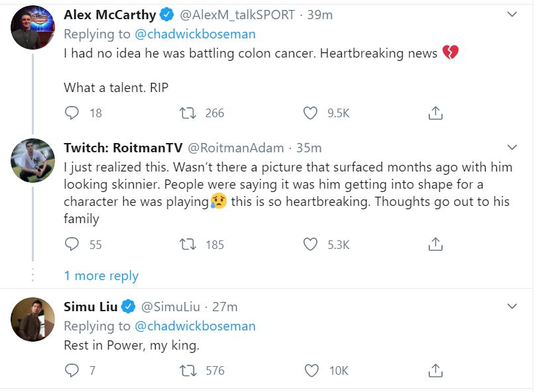The image size is (538, 392).
Task: Open more options on Alex McCarthy's tweet
Action: 512,15
